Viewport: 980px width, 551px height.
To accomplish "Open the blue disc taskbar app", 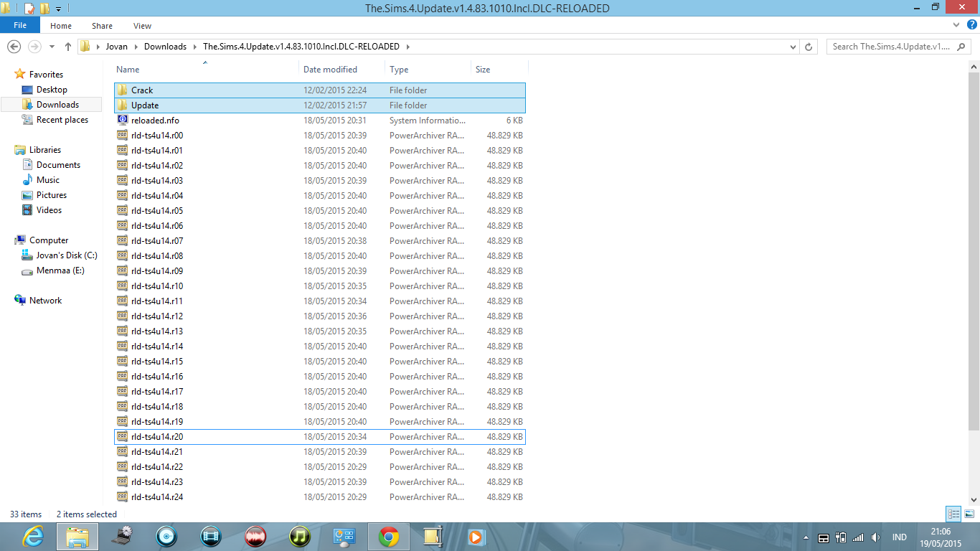I will click(x=166, y=536).
